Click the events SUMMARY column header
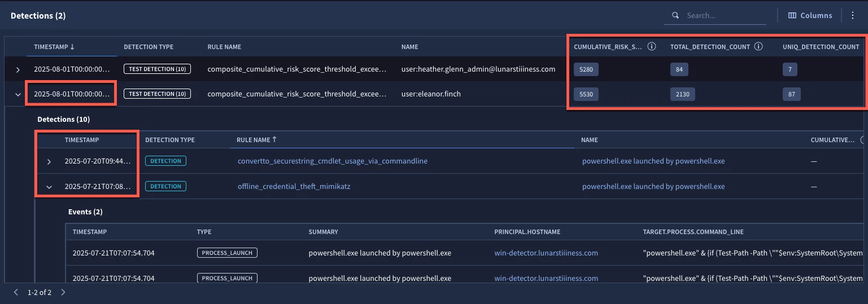 (x=323, y=232)
